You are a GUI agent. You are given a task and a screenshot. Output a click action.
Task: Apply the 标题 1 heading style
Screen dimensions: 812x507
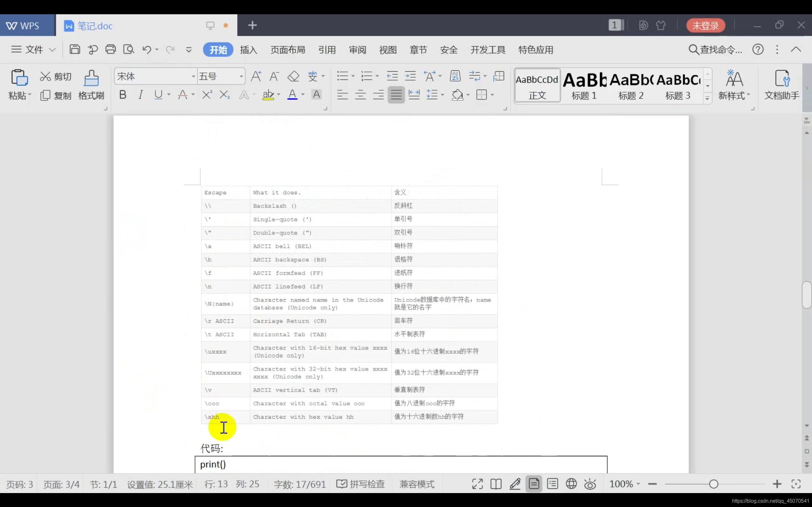point(584,86)
